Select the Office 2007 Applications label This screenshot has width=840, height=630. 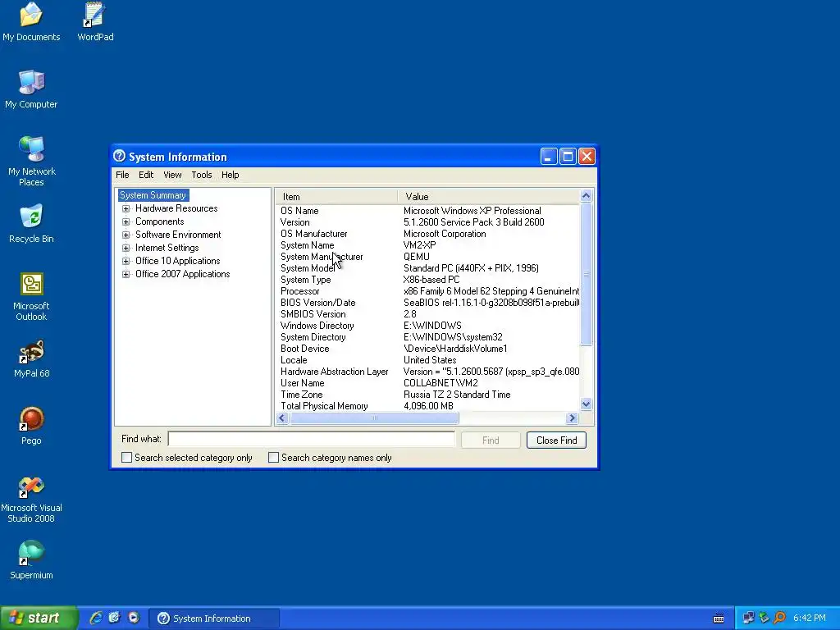pyautogui.click(x=182, y=274)
